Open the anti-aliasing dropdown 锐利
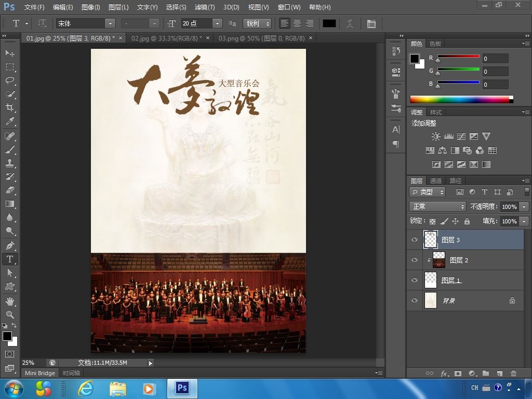The image size is (532, 399). point(257,23)
